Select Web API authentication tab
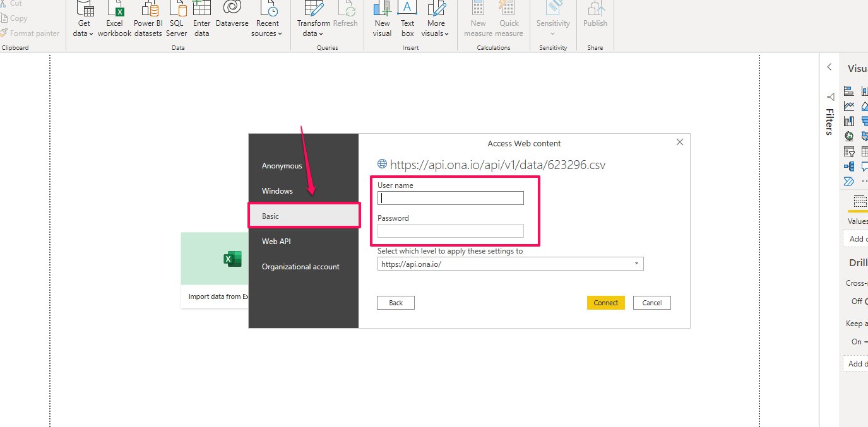868x427 pixels. [304, 242]
